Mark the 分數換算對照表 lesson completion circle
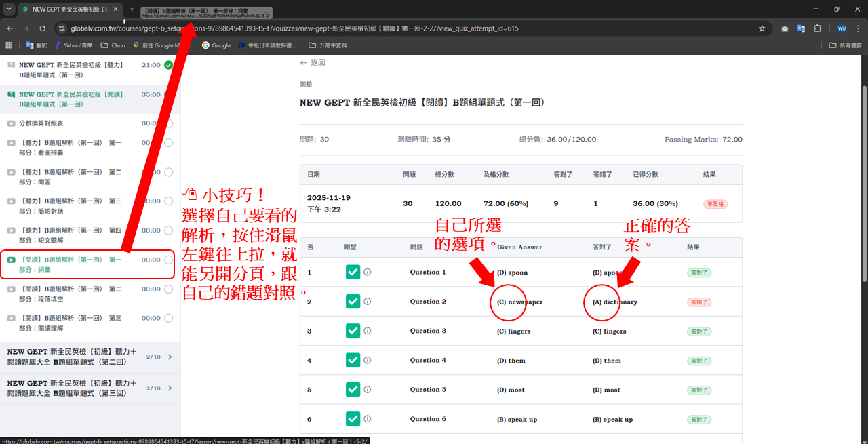The width and height of the screenshot is (868, 444). tap(168, 123)
